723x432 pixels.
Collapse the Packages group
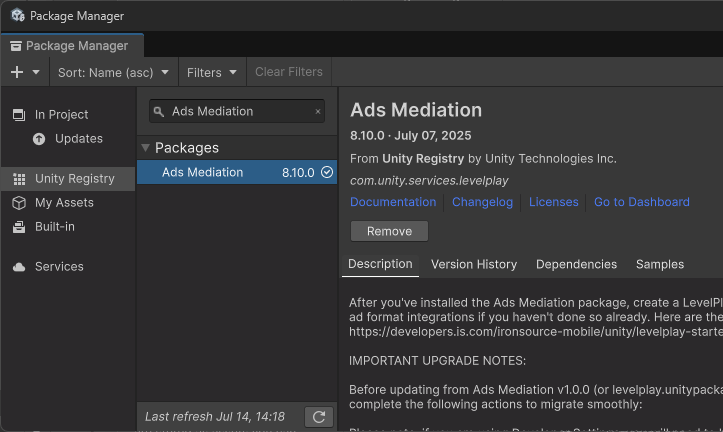point(146,148)
